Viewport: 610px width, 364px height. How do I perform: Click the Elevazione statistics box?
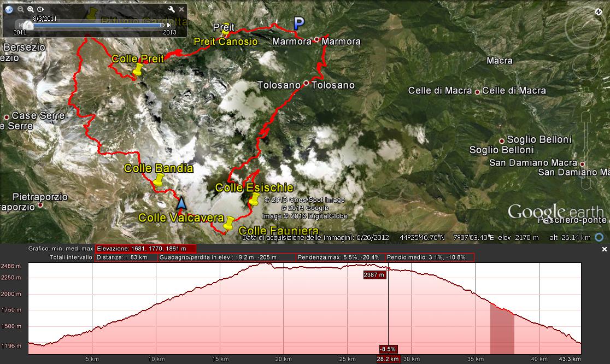(145, 248)
